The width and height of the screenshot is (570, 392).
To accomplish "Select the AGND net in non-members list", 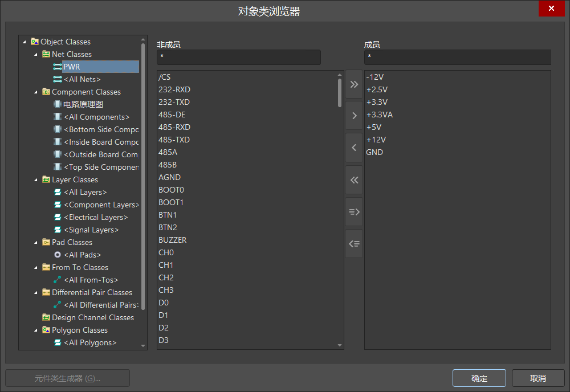I will click(x=169, y=177).
